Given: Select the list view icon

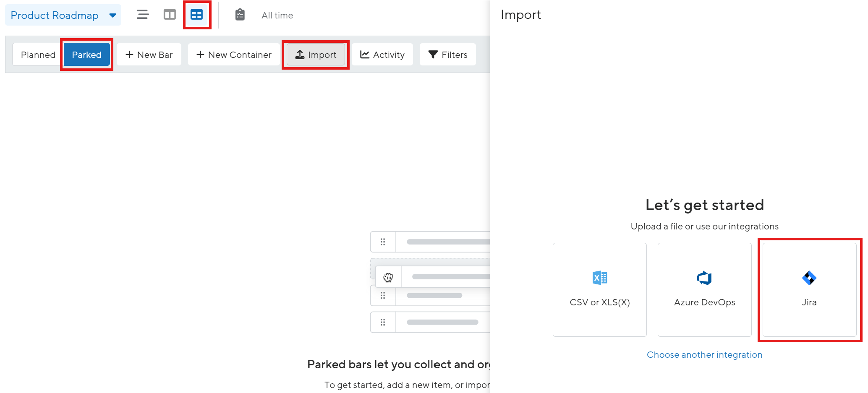Looking at the screenshot, I should [142, 14].
